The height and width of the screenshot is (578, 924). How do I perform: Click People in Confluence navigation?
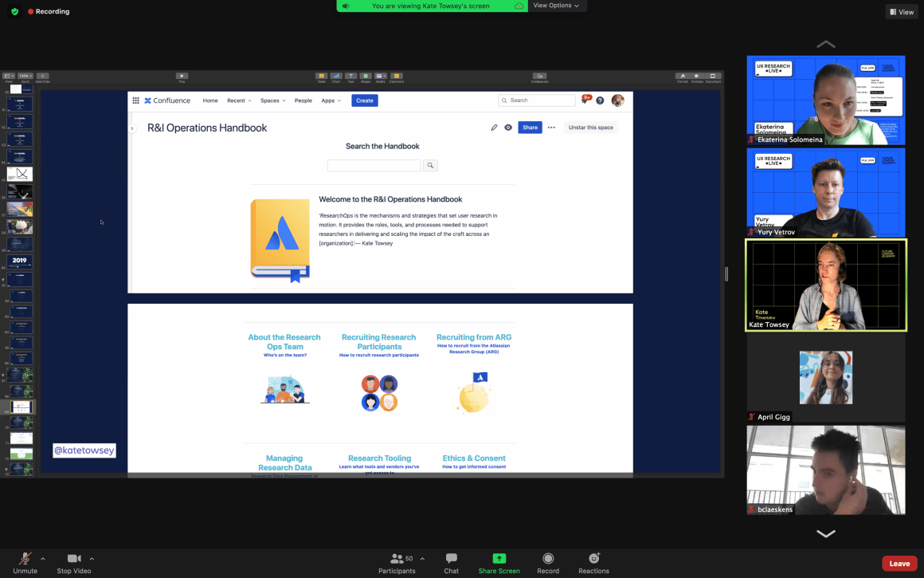pyautogui.click(x=303, y=101)
